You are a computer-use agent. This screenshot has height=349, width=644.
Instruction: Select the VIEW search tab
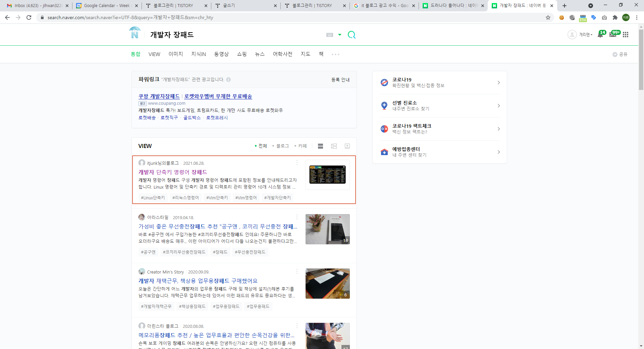point(154,54)
